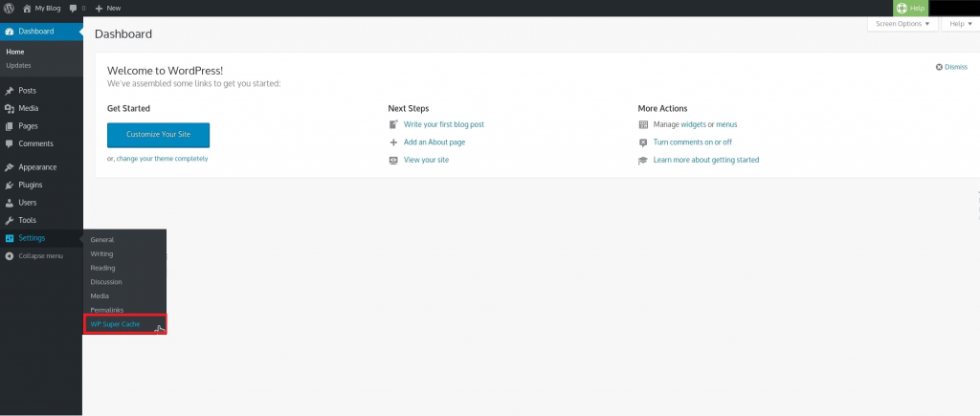
Task: Click the Posts pushpin icon
Action: coord(9,91)
